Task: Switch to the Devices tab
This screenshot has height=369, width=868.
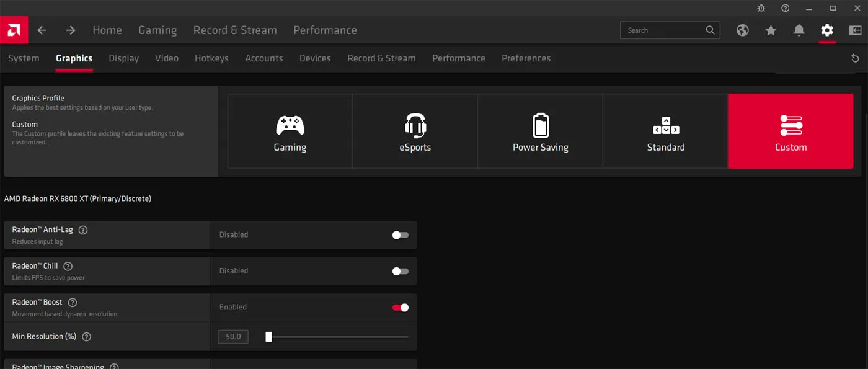Action: (x=315, y=58)
